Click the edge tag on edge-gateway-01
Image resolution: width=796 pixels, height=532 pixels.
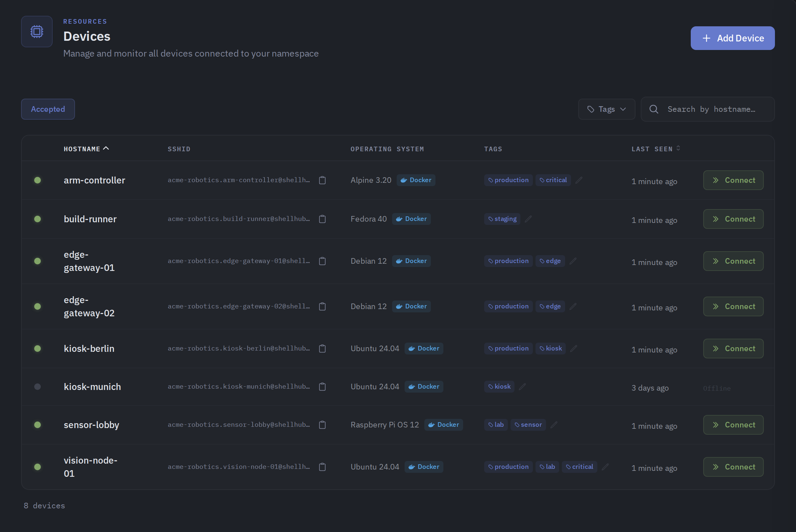(x=550, y=261)
